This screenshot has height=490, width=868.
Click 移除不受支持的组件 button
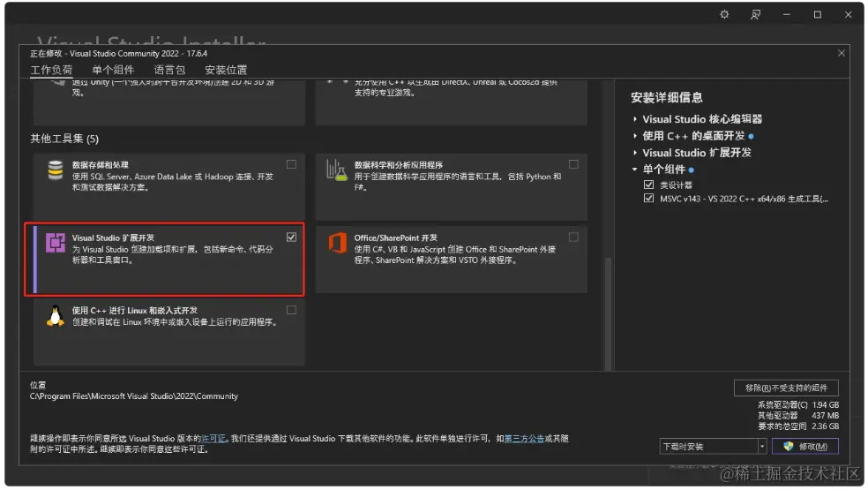(786, 388)
